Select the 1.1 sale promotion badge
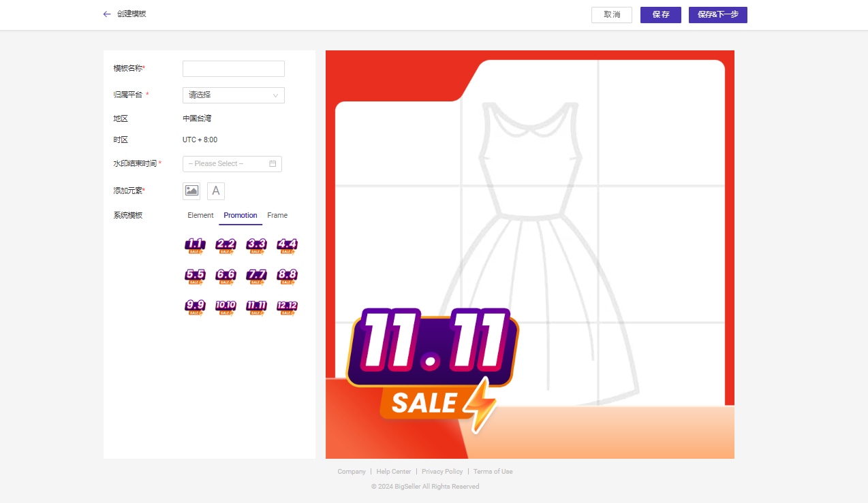The image size is (868, 503). pos(195,246)
